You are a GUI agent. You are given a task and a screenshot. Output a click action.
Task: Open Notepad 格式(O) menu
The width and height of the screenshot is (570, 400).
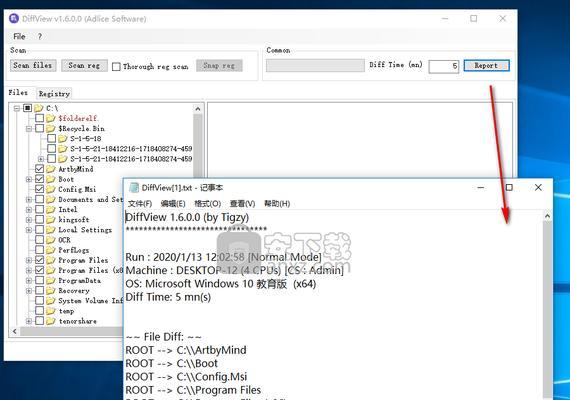pos(208,204)
